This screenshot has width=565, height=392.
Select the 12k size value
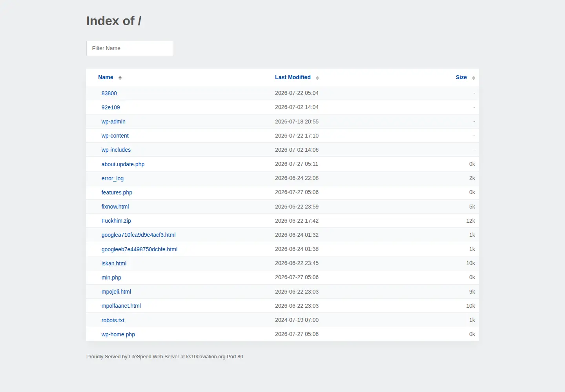tap(470, 221)
